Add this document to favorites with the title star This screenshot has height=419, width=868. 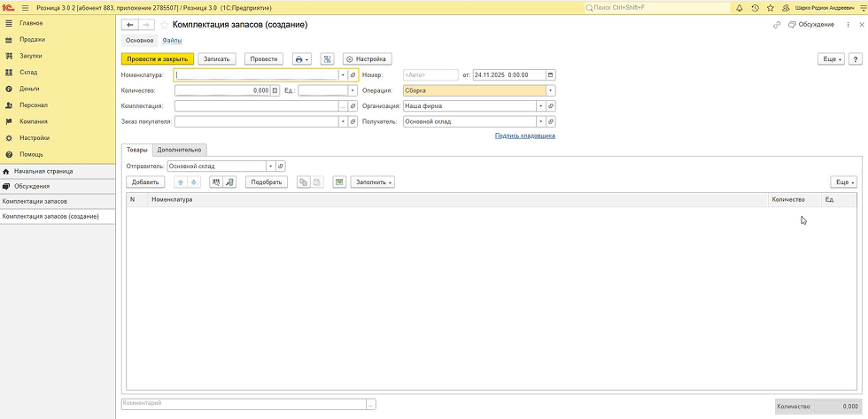click(x=165, y=25)
